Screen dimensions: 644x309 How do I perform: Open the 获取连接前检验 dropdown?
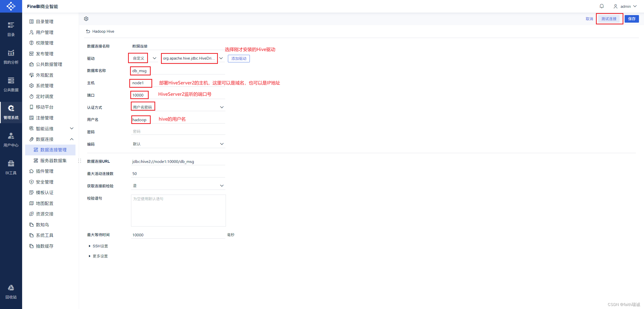(178, 186)
